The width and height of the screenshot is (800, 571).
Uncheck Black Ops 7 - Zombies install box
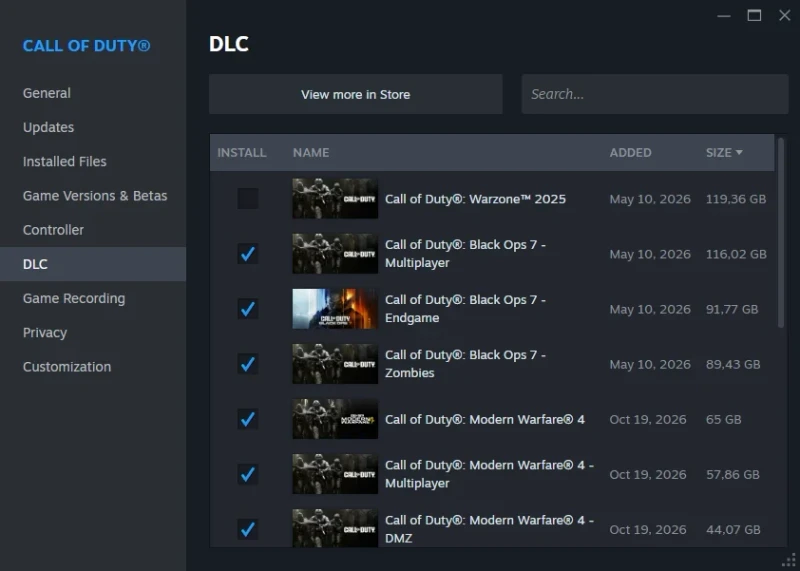(247, 364)
